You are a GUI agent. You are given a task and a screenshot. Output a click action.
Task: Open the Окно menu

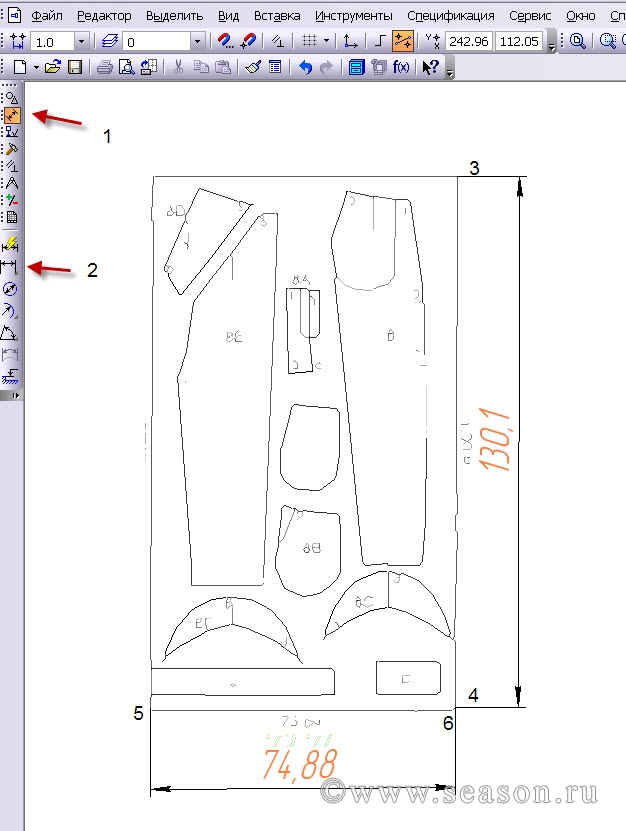pyautogui.click(x=581, y=16)
